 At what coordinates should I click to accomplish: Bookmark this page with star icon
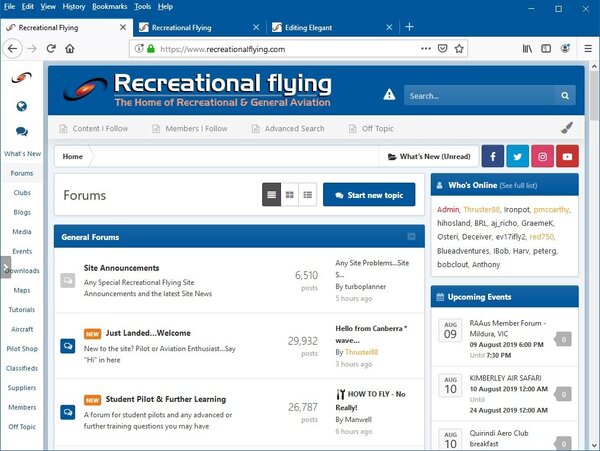(x=461, y=48)
